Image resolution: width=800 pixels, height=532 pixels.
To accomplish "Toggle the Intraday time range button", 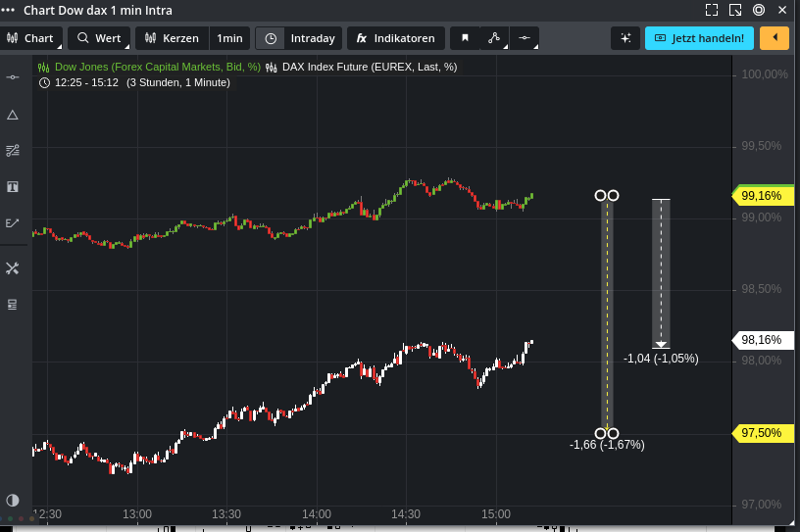I will click(x=300, y=38).
